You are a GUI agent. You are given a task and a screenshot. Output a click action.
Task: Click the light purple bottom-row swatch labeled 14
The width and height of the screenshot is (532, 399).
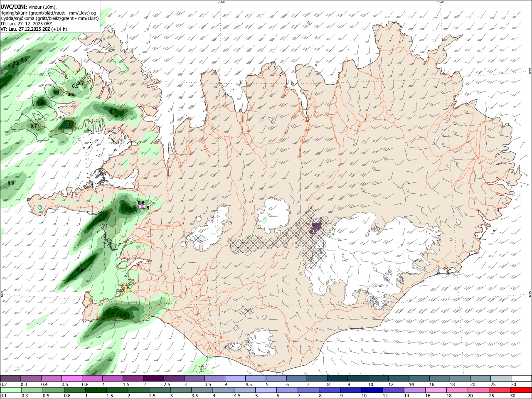(414, 390)
